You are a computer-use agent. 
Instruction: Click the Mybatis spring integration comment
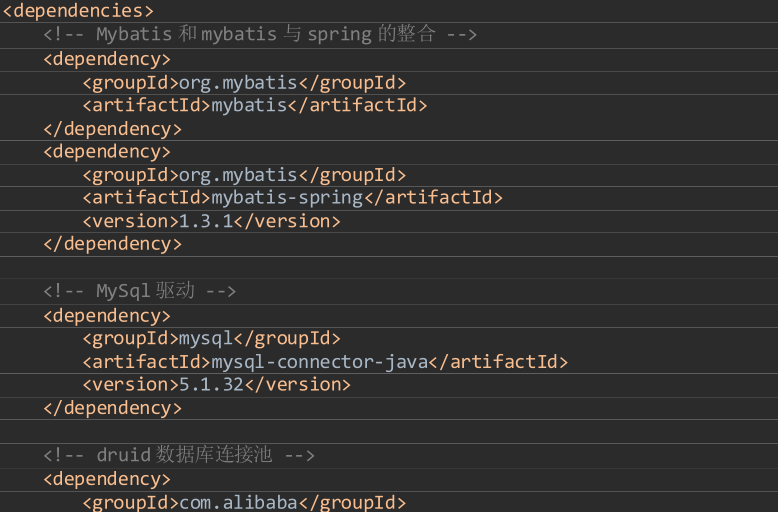[260, 34]
